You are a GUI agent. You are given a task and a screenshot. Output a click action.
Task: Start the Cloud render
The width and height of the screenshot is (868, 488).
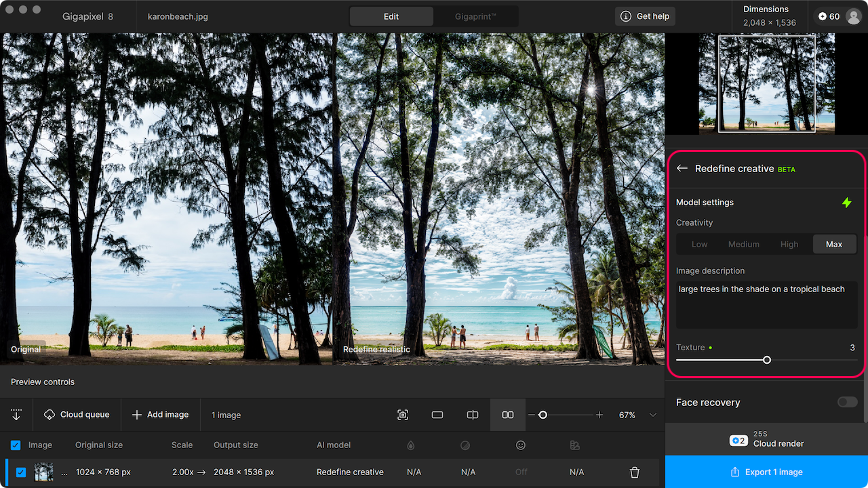(766, 439)
